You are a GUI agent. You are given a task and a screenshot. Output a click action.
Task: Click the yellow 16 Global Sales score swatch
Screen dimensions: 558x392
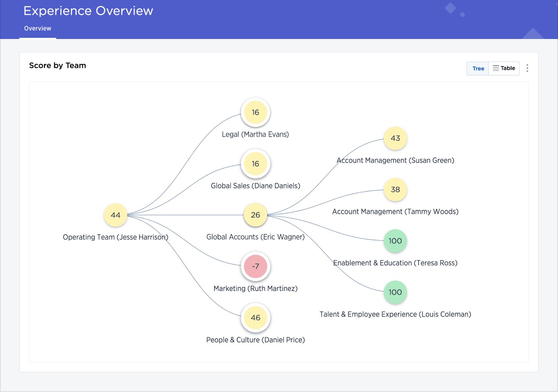point(256,163)
